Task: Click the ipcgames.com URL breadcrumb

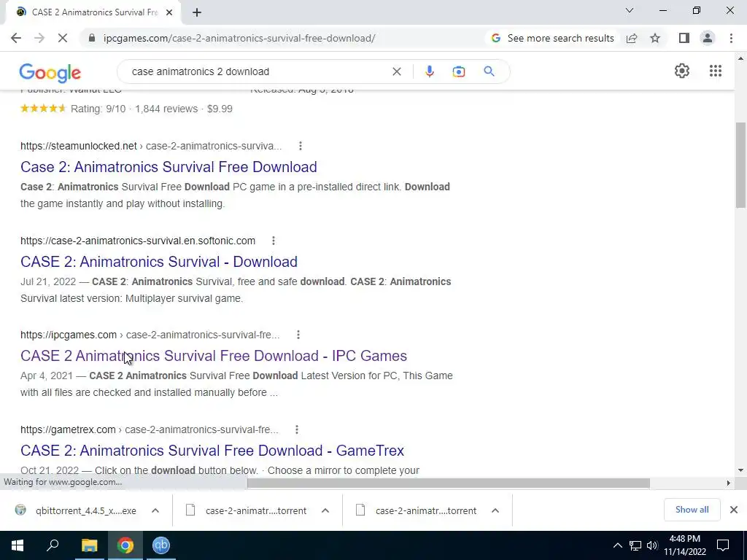Action: pyautogui.click(x=150, y=335)
